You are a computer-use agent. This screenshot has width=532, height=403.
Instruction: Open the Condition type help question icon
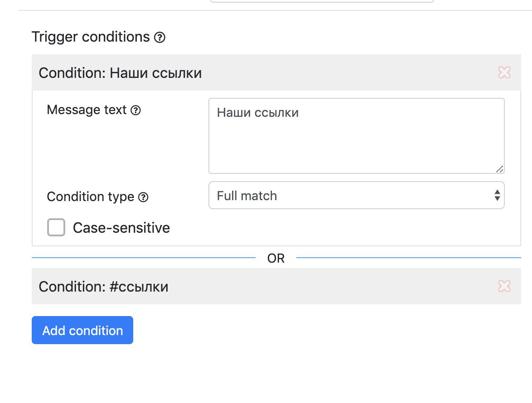coord(143,197)
